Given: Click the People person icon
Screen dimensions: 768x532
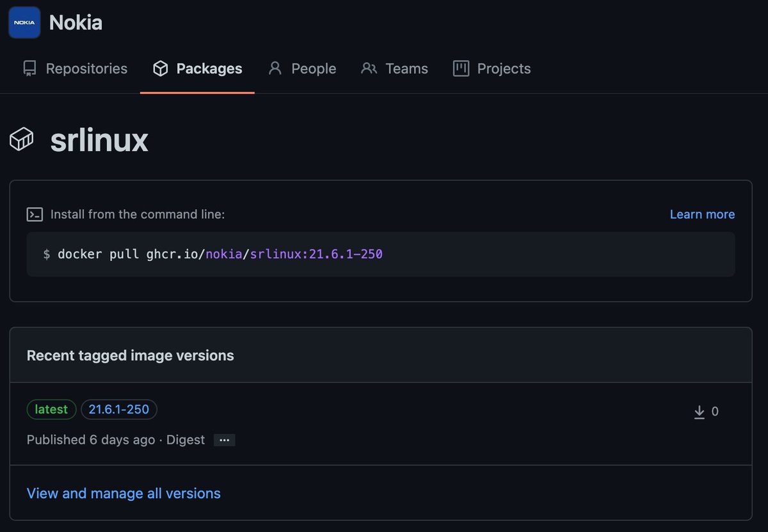Looking at the screenshot, I should tap(274, 68).
